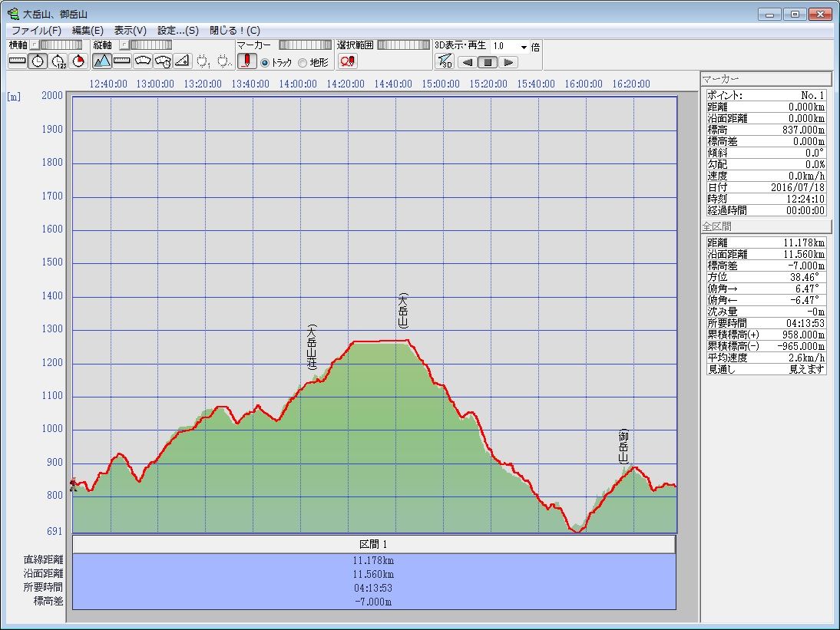This screenshot has width=840, height=630.
Task: Click the selection range marker pair icon
Action: 347,61
